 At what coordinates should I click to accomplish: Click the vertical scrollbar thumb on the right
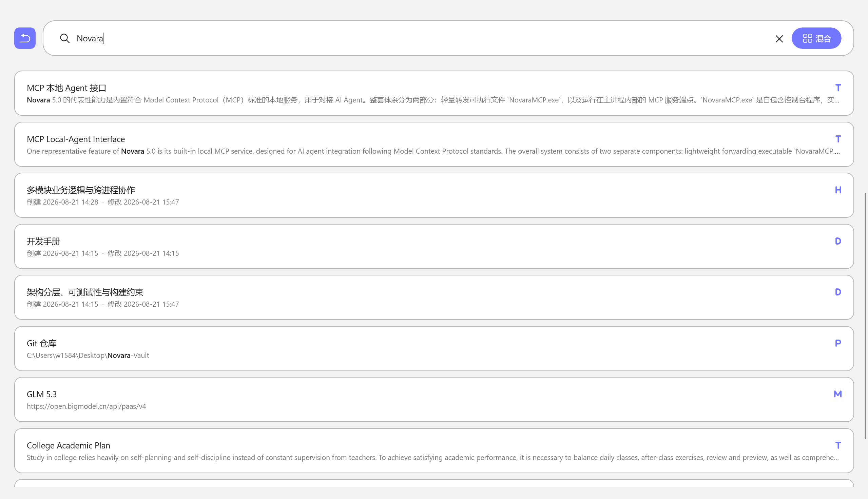coord(866,315)
